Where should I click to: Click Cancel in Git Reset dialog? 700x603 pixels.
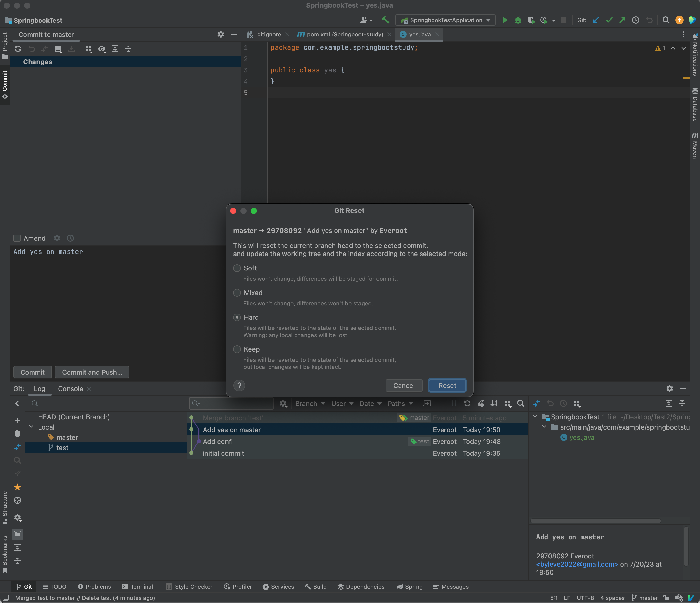coord(404,386)
